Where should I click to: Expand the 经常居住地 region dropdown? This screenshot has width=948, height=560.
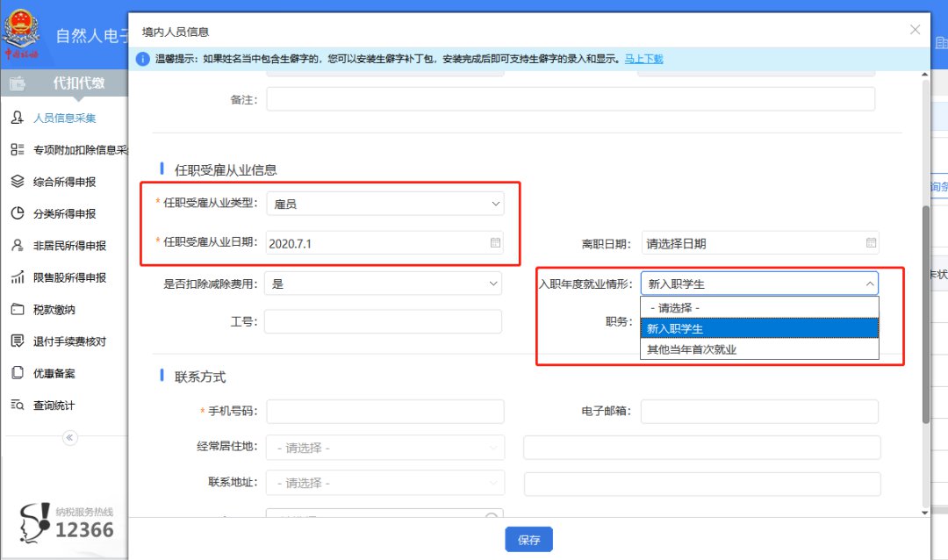pyautogui.click(x=385, y=448)
